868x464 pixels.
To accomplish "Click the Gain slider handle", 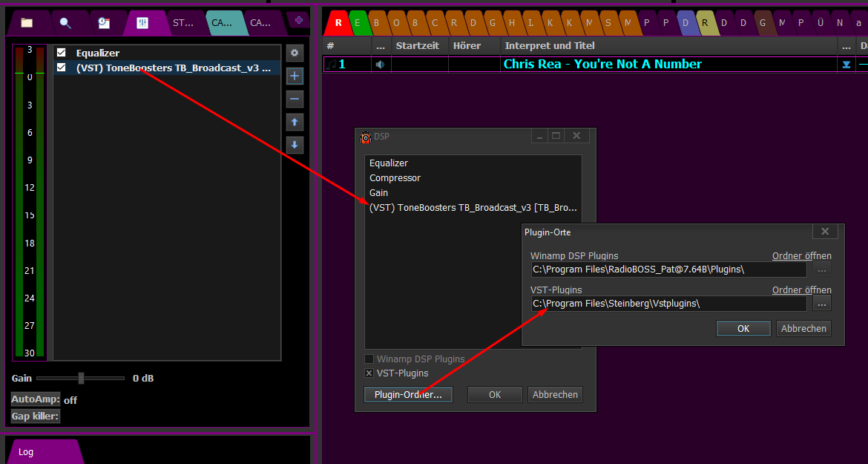I will [81, 379].
